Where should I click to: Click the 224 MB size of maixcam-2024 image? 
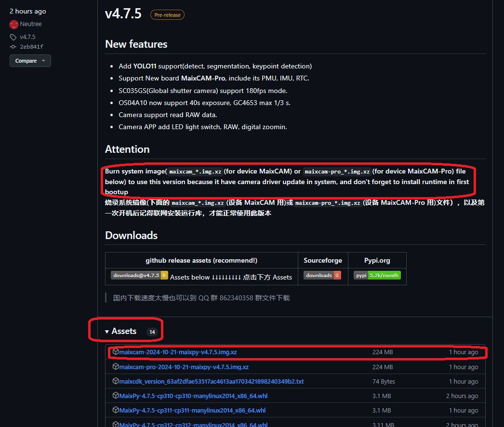tap(383, 352)
